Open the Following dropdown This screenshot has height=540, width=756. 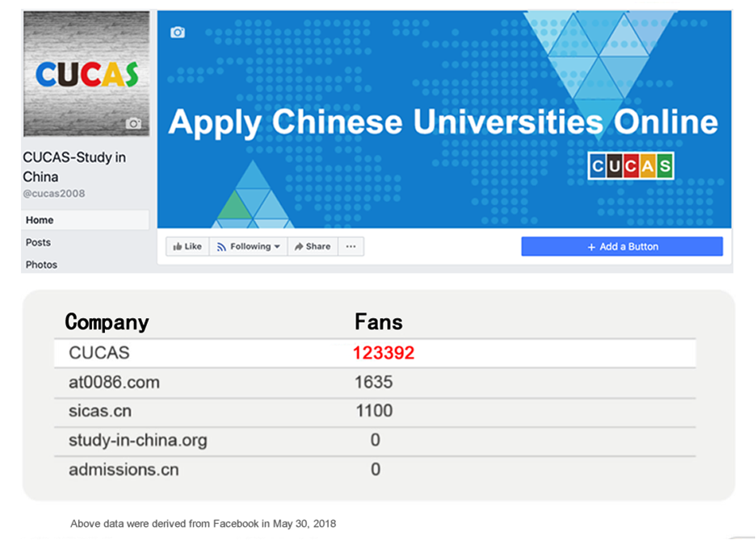[248, 247]
